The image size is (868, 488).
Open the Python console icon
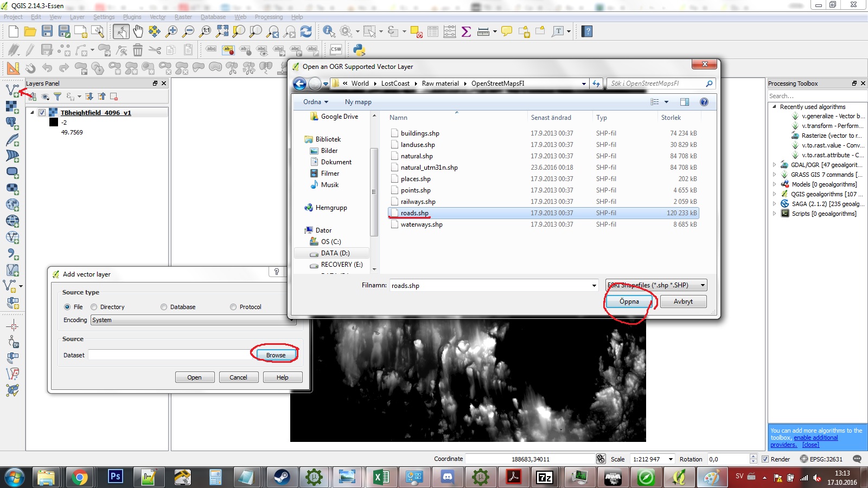[x=359, y=50]
